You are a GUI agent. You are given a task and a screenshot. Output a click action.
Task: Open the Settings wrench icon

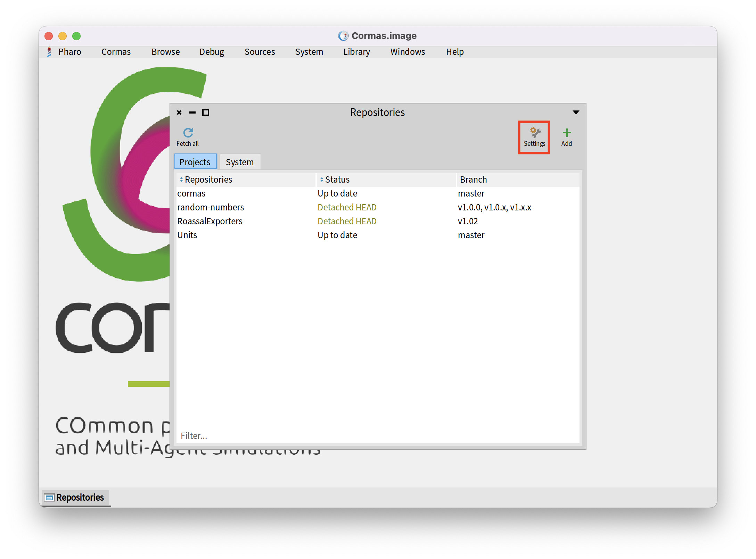535,133
